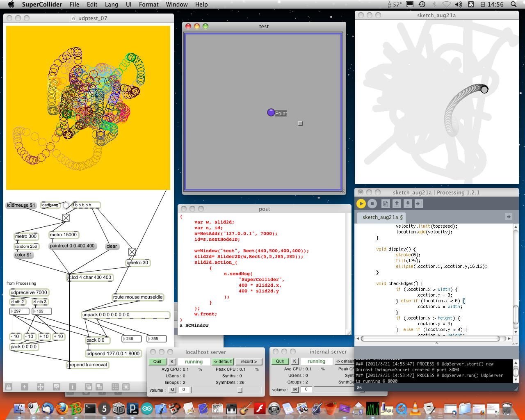This screenshot has height=420, width=525.
Task: Toggle the X box above qmetro 30
Action: 132,252
